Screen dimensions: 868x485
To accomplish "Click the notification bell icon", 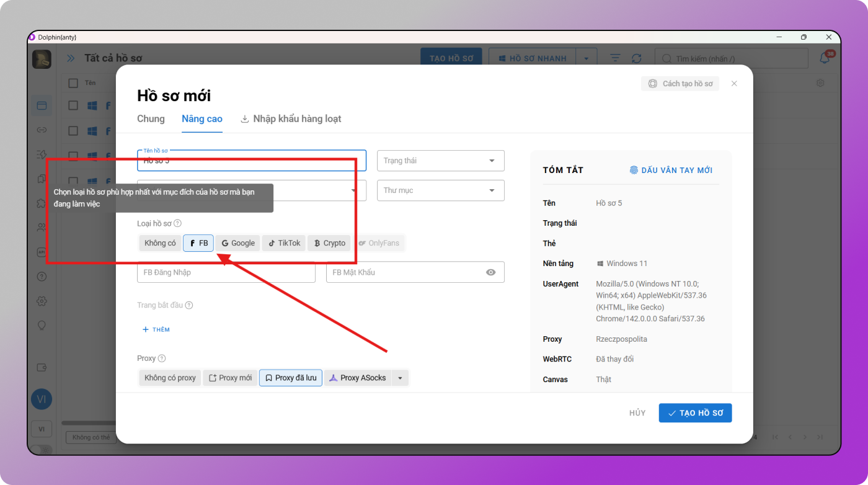I will click(x=825, y=58).
